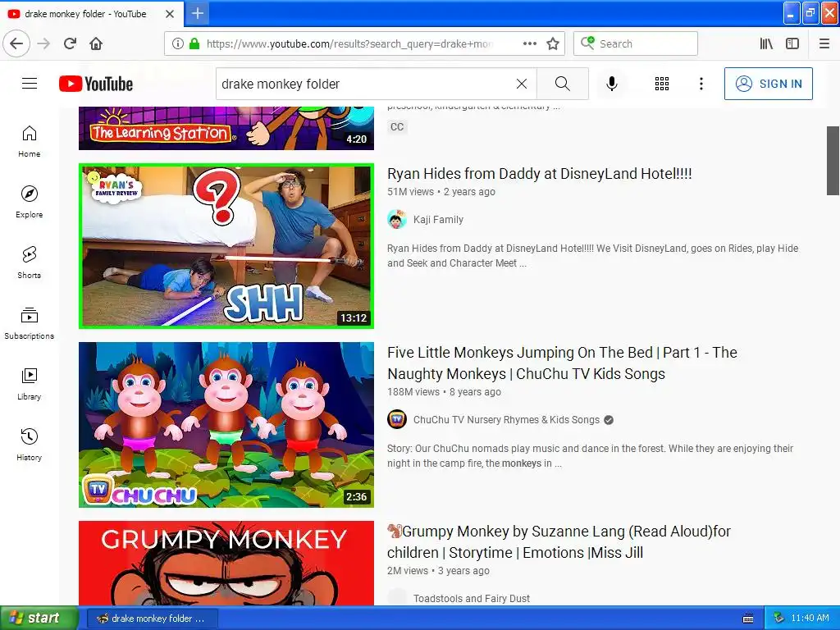The height and width of the screenshot is (630, 840).
Task: Open History in sidebar
Action: point(30,445)
